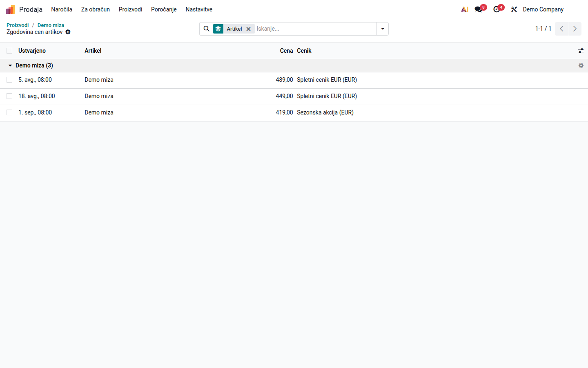588x368 pixels.
Task: Open the activities clock icon
Action: point(497,9)
